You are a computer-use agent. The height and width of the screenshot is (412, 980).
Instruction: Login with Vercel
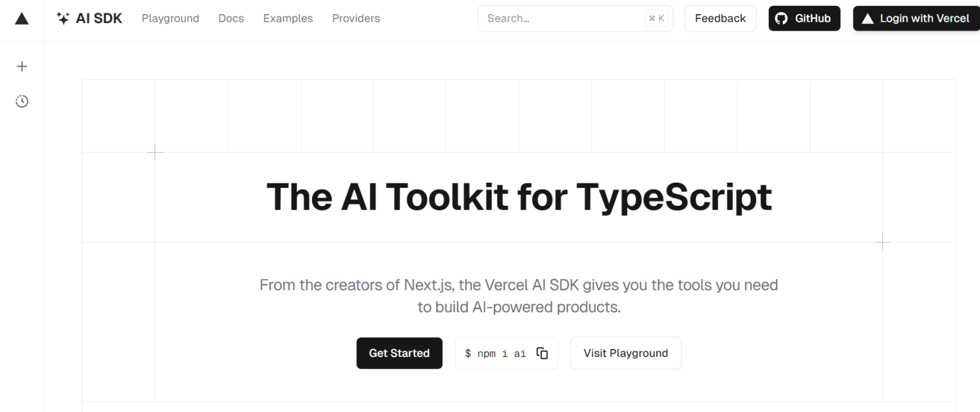pyautogui.click(x=916, y=19)
